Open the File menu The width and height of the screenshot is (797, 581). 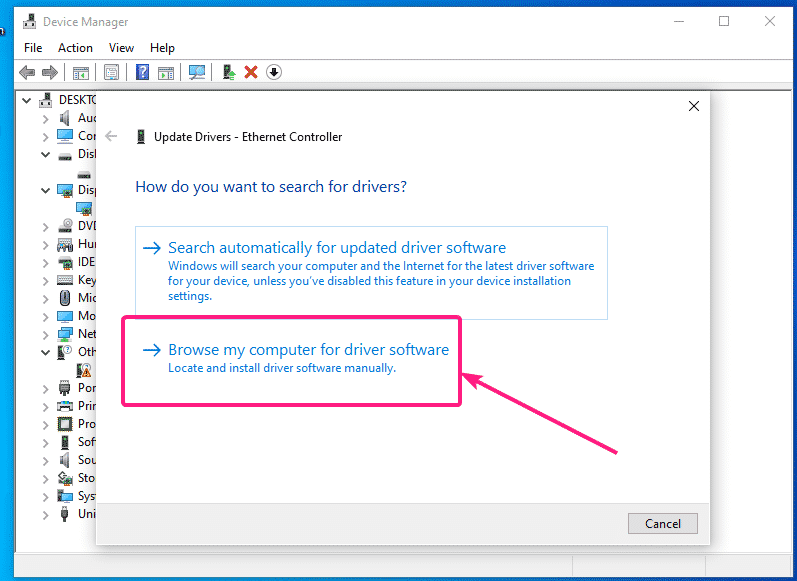coord(33,48)
